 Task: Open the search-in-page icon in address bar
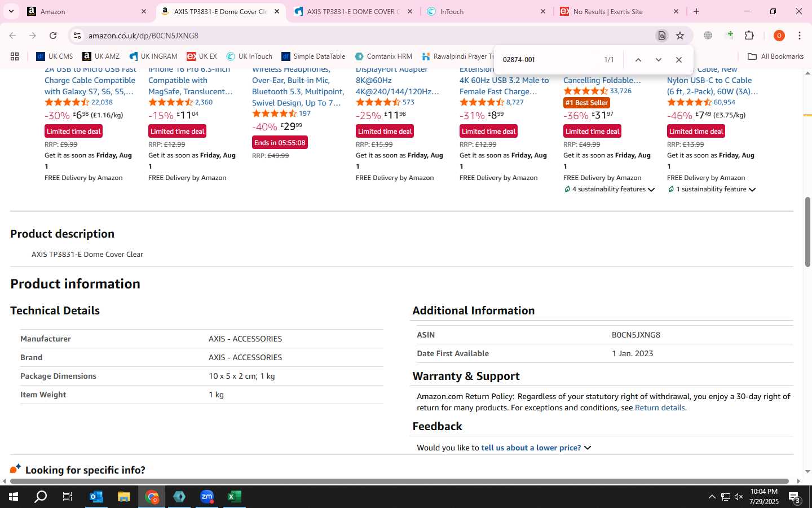coord(661,36)
